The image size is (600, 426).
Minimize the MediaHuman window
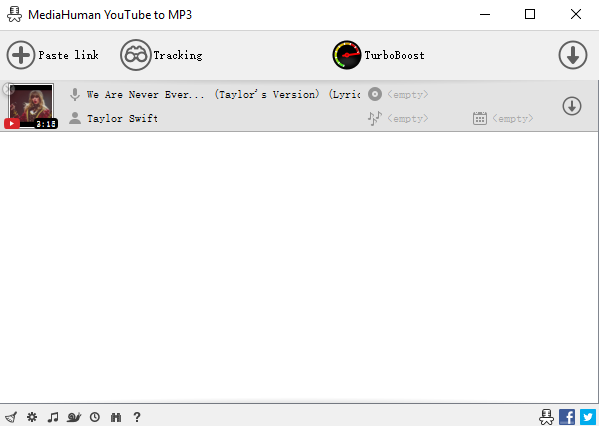[x=485, y=15]
